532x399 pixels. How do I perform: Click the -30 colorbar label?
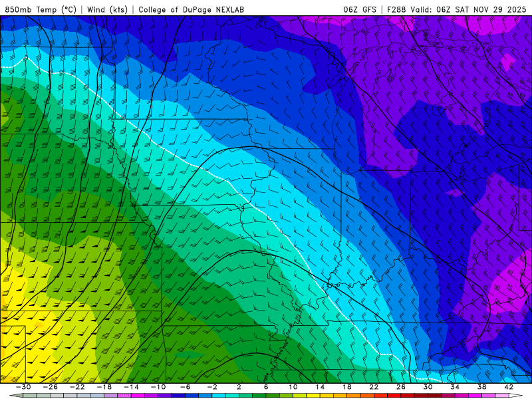pyautogui.click(x=23, y=387)
